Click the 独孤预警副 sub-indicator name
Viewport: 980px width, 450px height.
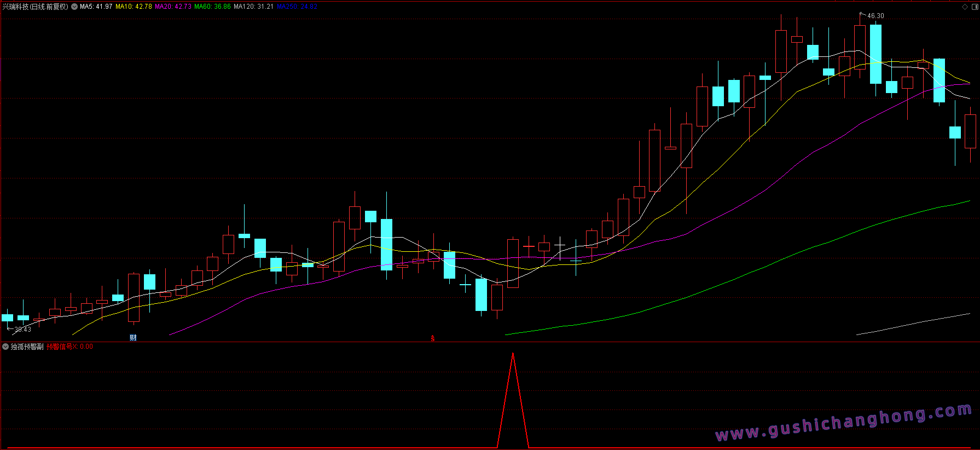(27, 347)
